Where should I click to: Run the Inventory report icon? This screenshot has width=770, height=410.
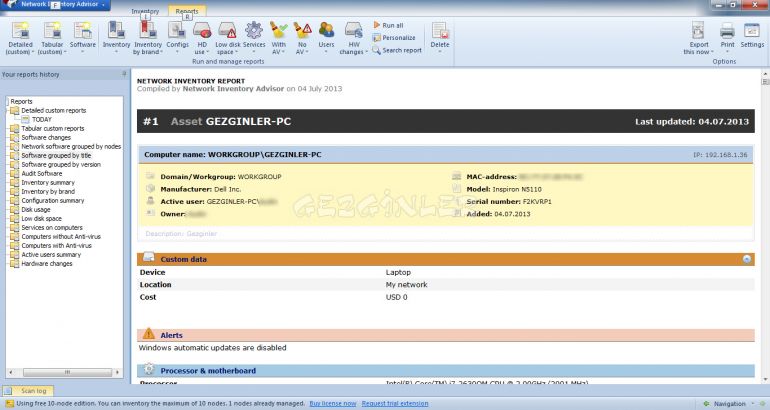tap(116, 30)
